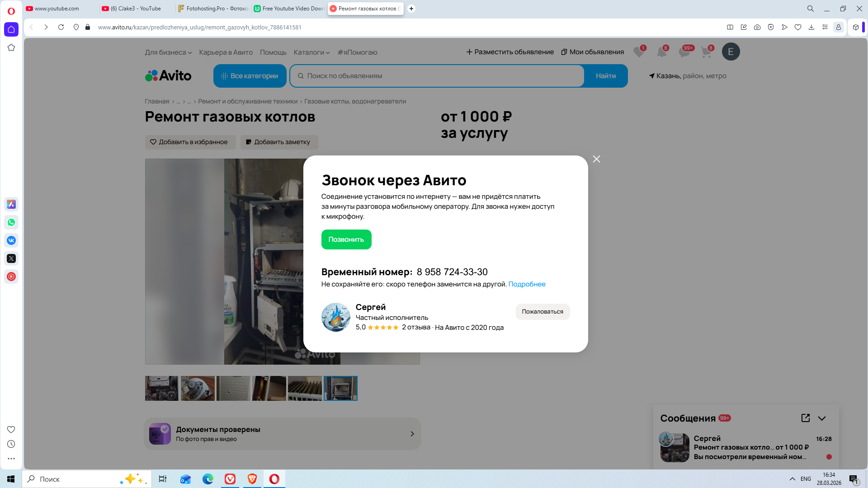
Task: Click the Avito notifications bell icon
Action: point(661,52)
